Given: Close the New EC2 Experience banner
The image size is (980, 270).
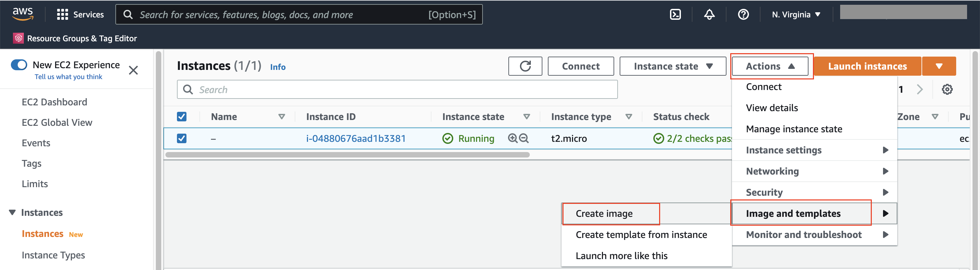Looking at the screenshot, I should 133,70.
